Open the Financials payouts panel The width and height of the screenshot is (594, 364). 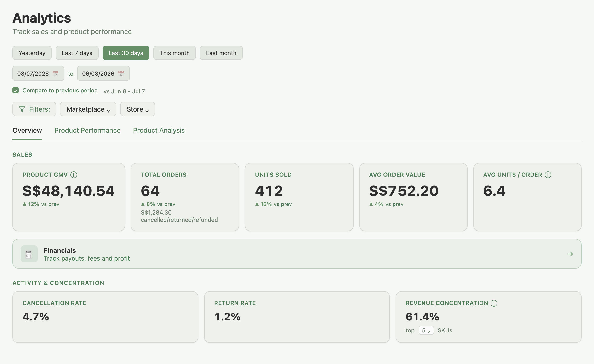click(x=297, y=254)
